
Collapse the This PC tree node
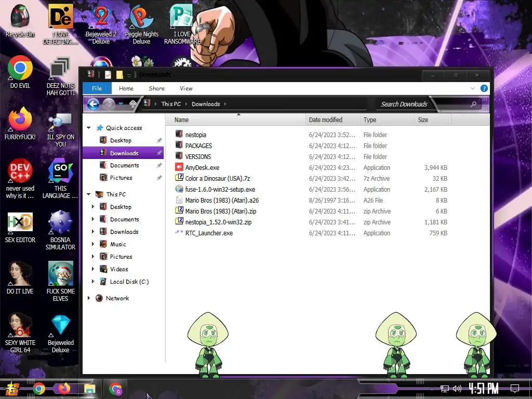pyautogui.click(x=88, y=194)
